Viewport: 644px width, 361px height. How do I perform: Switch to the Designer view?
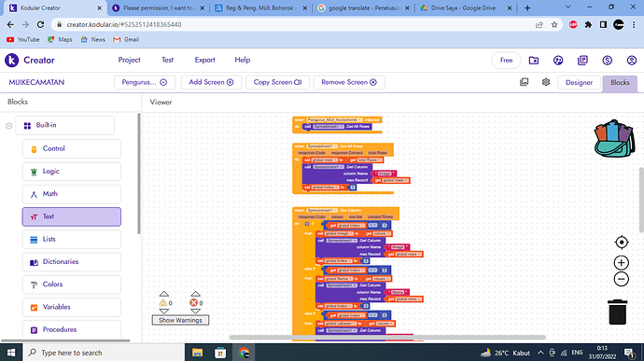click(x=579, y=82)
